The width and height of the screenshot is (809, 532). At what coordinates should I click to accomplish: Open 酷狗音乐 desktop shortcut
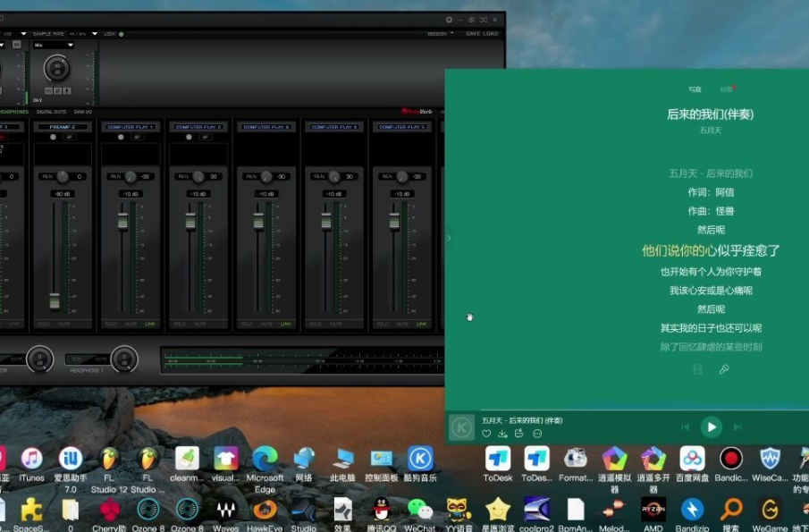pos(420,464)
